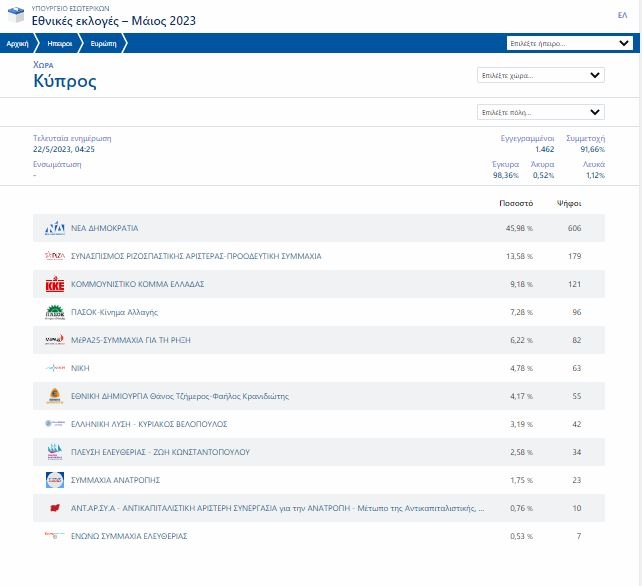Click the PASOK green sun logo
This screenshot has height=586, width=642.
(x=55, y=312)
